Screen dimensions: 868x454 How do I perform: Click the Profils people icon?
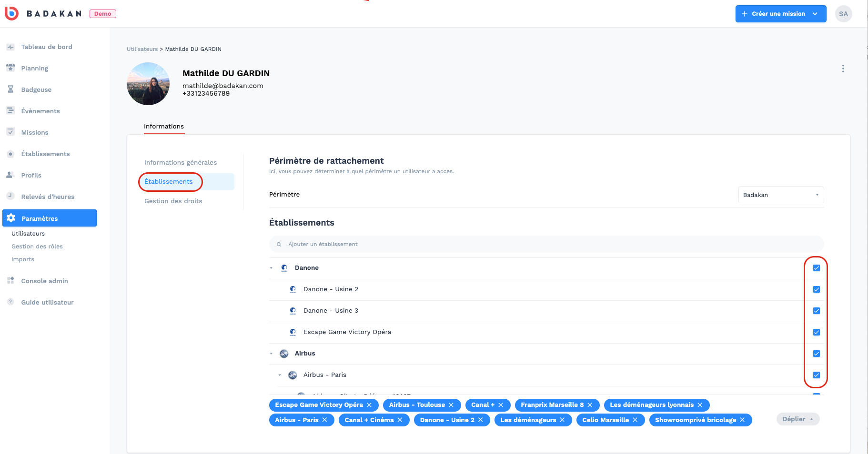coord(10,175)
